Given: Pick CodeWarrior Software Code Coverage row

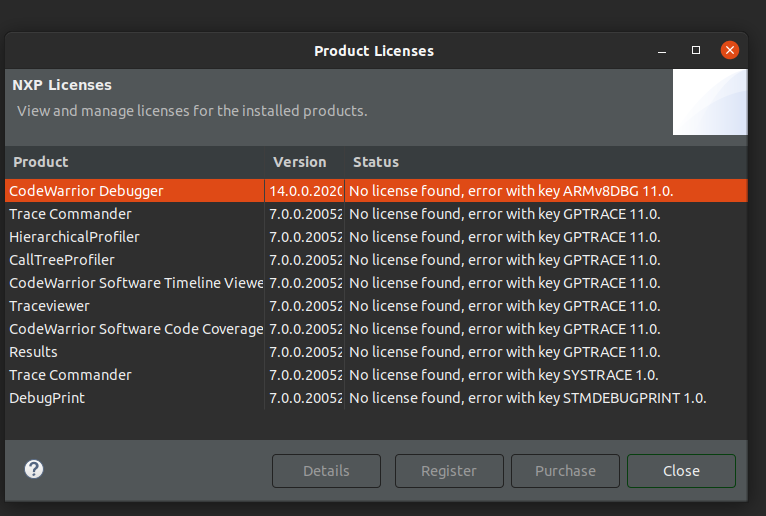Looking at the screenshot, I should pos(136,329).
